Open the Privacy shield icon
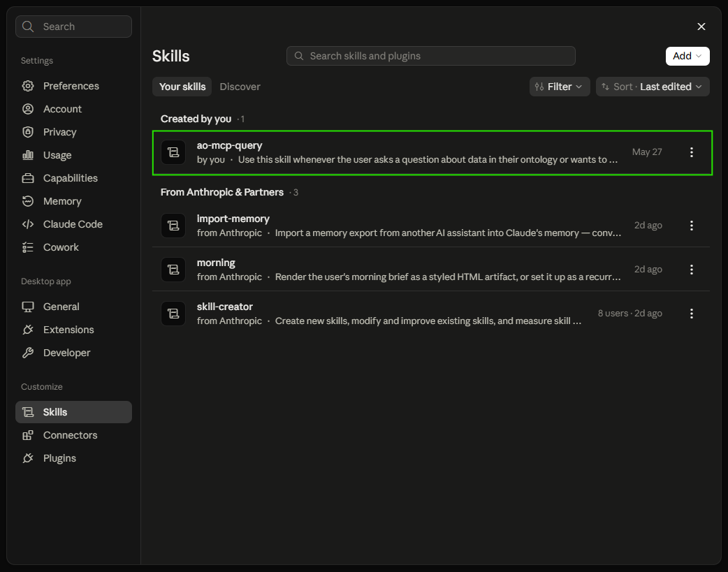 pyautogui.click(x=28, y=132)
